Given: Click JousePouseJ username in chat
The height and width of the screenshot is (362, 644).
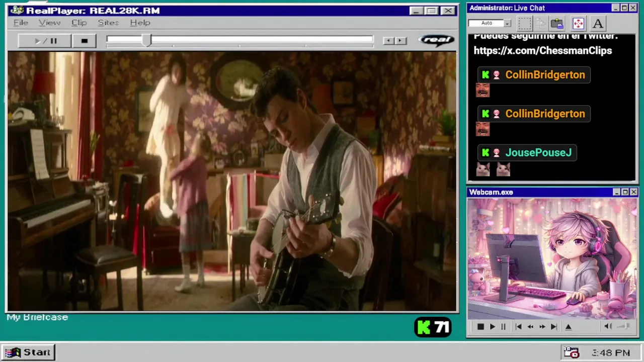Looking at the screenshot, I should coord(538,153).
